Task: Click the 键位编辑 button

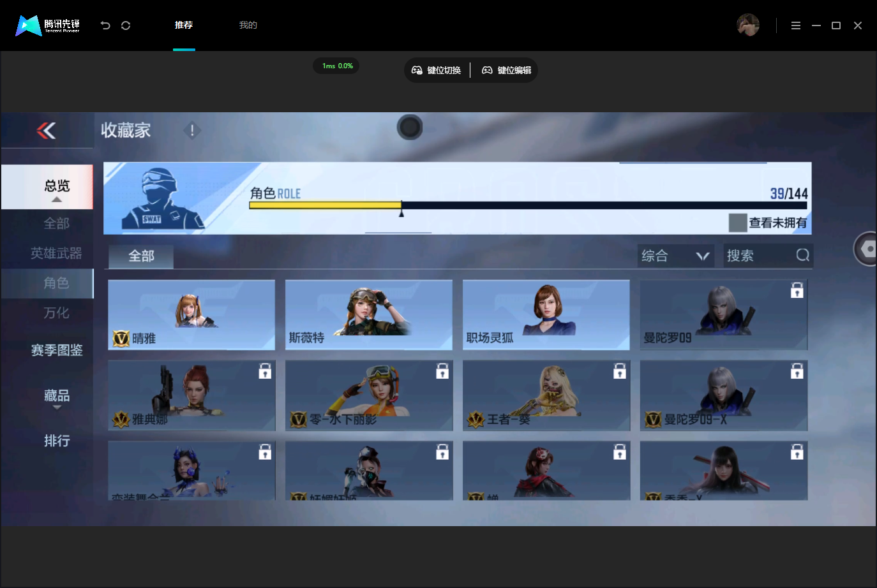Action: (507, 70)
